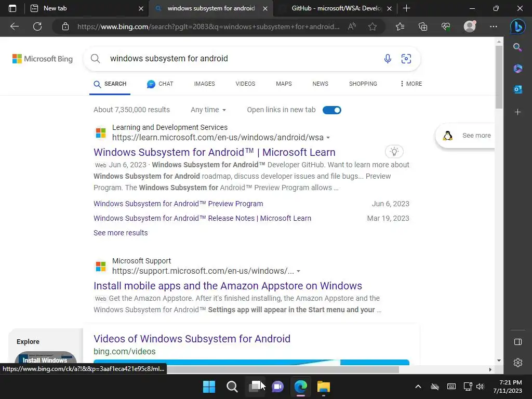Click See more results link
Screen dimensions: 532x399
121,233
